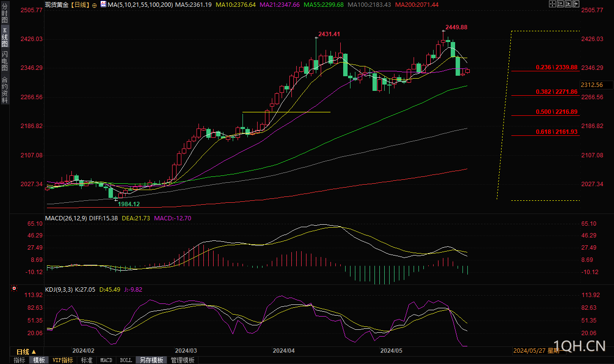Click the 另存模板 button

point(152,360)
